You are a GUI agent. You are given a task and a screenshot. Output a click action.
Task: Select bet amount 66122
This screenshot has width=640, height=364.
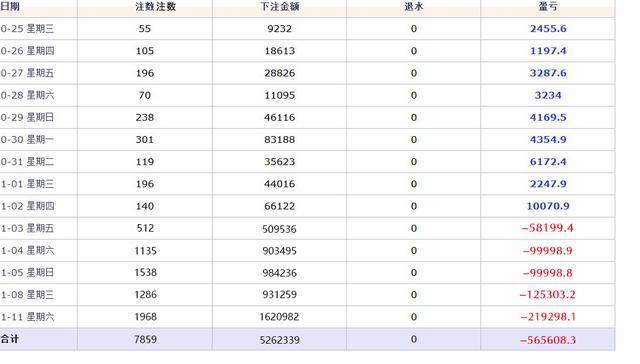280,206
